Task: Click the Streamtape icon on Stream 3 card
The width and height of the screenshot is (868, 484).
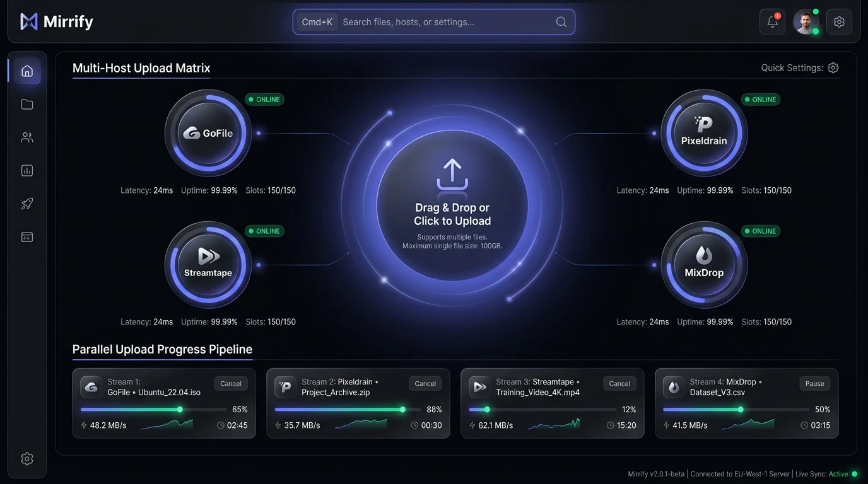Action: [479, 387]
